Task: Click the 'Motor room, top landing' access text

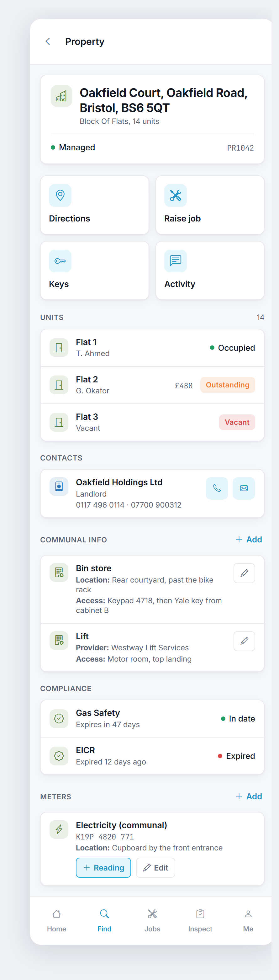Action: (x=150, y=659)
